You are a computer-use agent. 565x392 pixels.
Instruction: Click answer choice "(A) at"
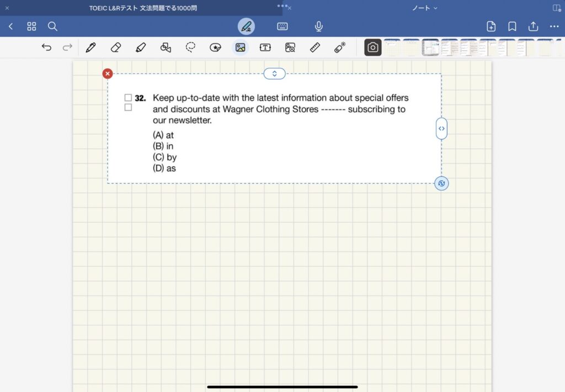(163, 135)
